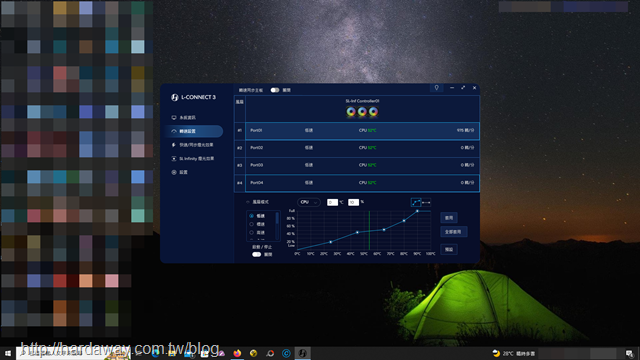The height and width of the screenshot is (360, 640).
Task: Toggle the motherboard speed sync switch
Action: point(275,90)
